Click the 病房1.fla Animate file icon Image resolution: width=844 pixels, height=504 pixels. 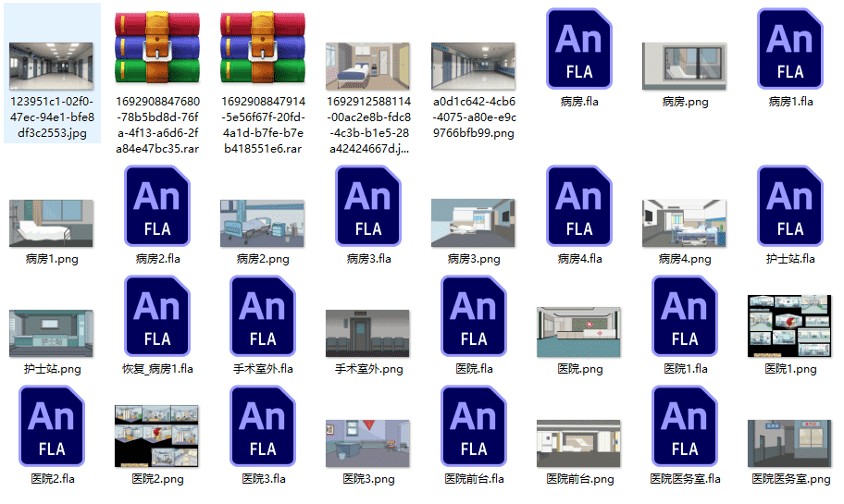click(790, 46)
